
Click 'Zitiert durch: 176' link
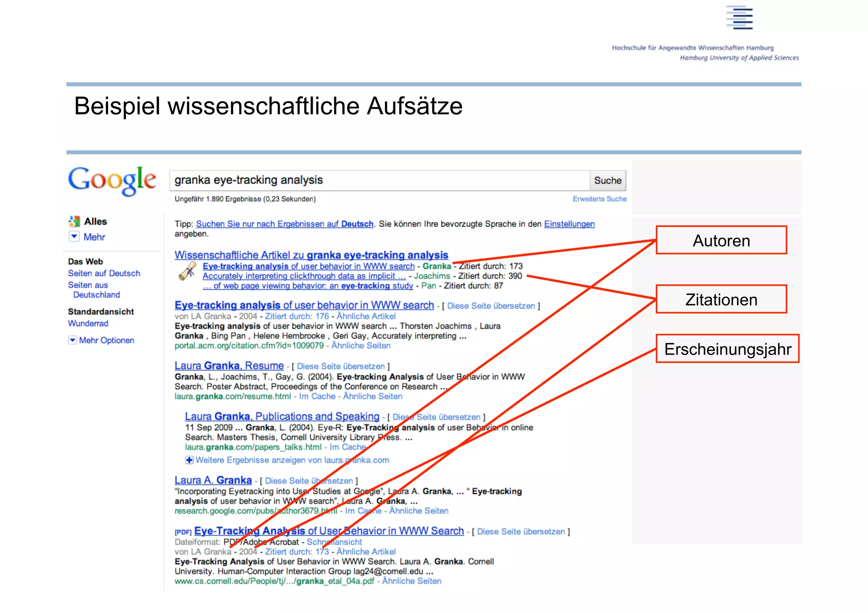click(297, 316)
